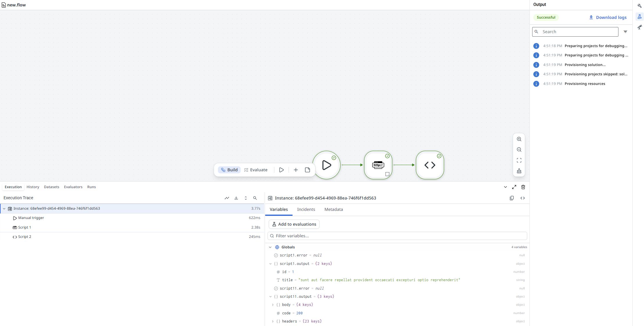Download the execution trace

coord(236,198)
